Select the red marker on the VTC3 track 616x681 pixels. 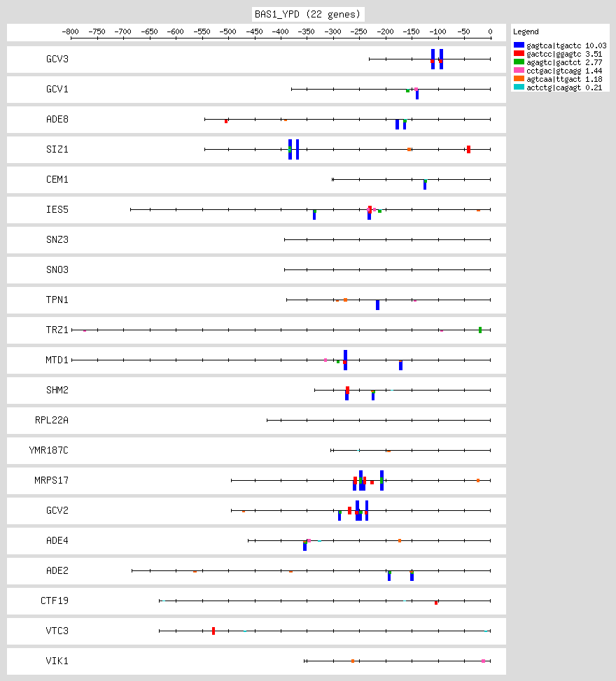pos(213,631)
